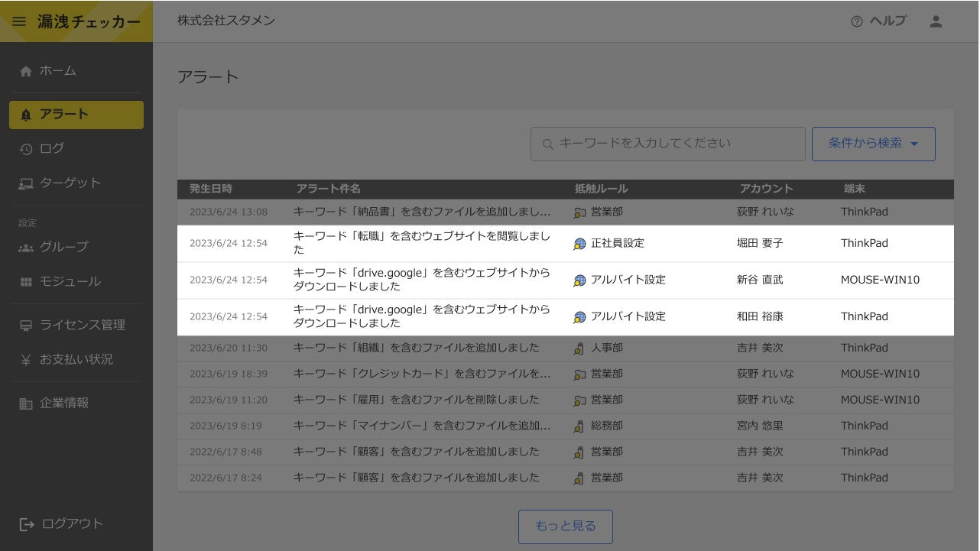The width and height of the screenshot is (980, 551).
Task: Click the user account profile icon
Action: tap(936, 21)
